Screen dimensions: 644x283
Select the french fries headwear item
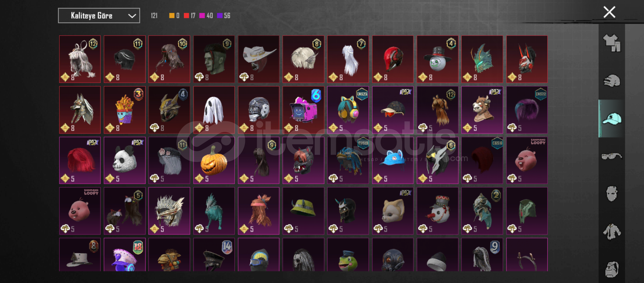[x=125, y=110]
